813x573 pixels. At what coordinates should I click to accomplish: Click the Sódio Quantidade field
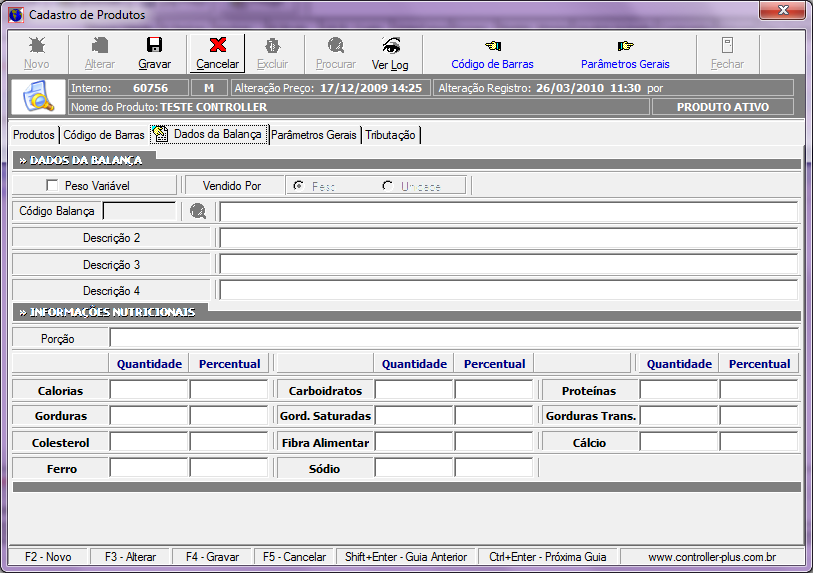(x=414, y=468)
